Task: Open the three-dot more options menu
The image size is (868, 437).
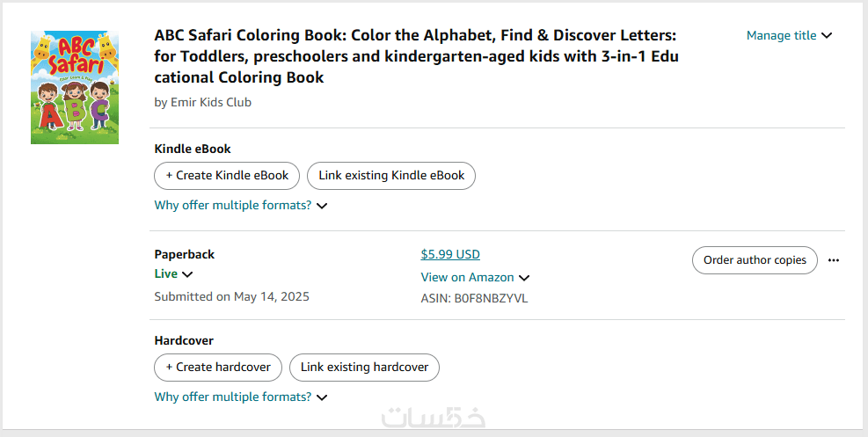Action: [834, 260]
